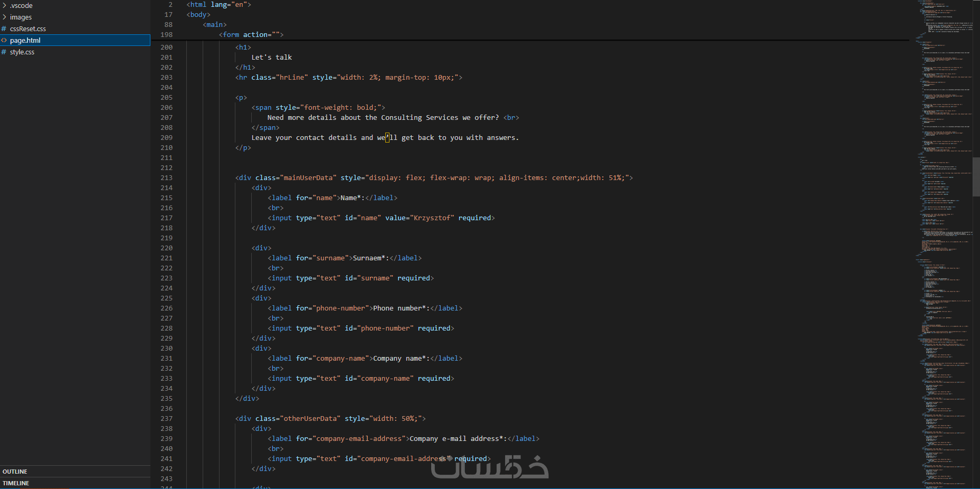
Task: Jump to sticky <form action=""> line
Action: 251,35
